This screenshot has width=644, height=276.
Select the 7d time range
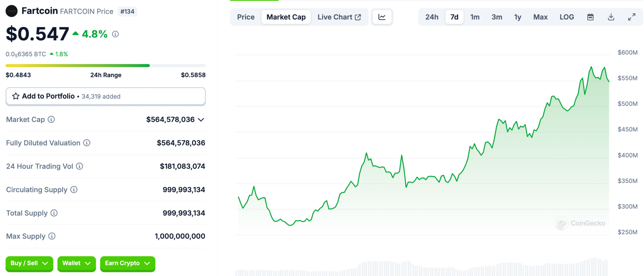pos(454,17)
